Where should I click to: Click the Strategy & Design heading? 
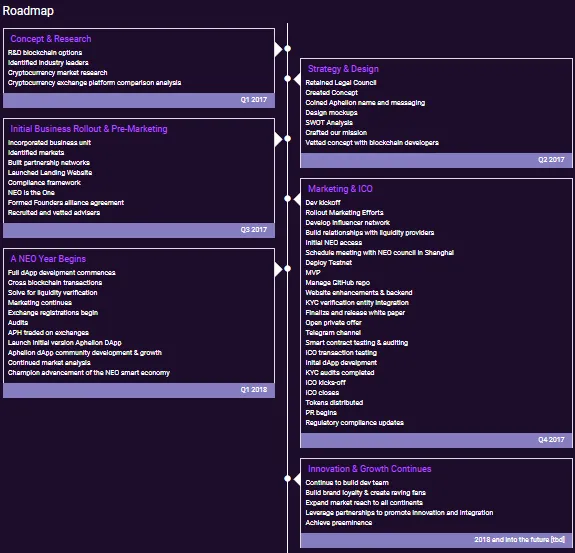(x=343, y=69)
